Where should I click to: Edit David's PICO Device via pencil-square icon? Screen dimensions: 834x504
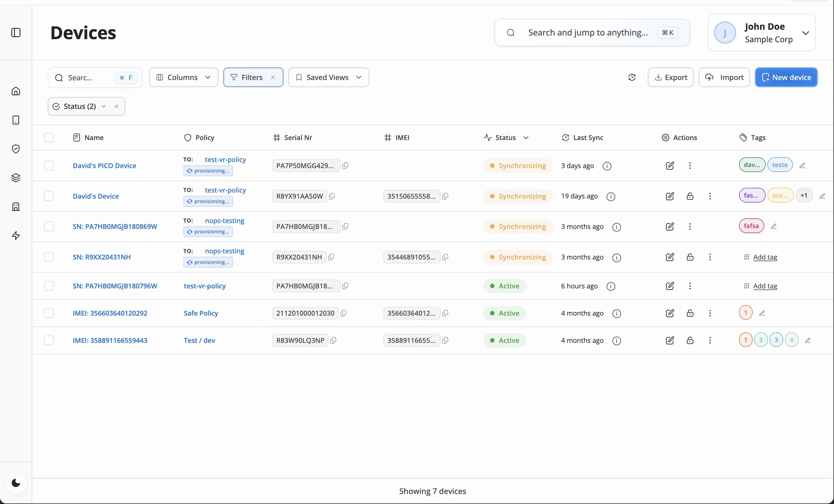point(670,166)
